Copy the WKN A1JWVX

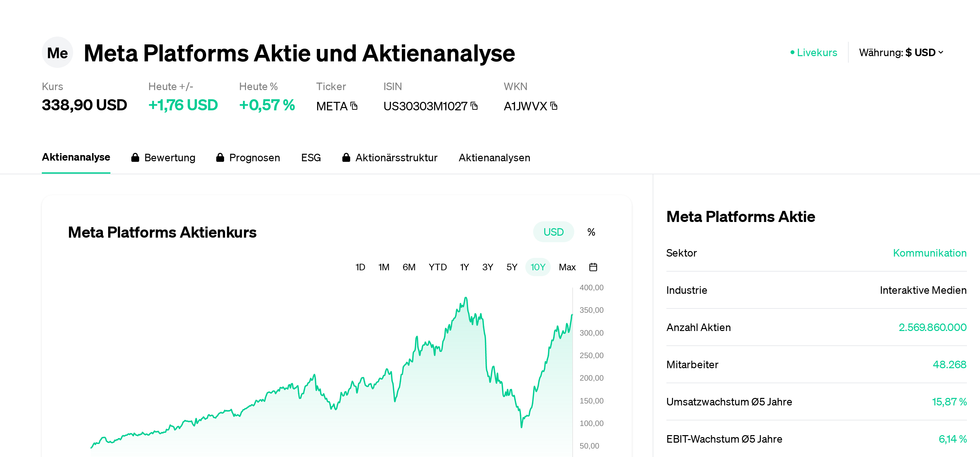click(554, 106)
